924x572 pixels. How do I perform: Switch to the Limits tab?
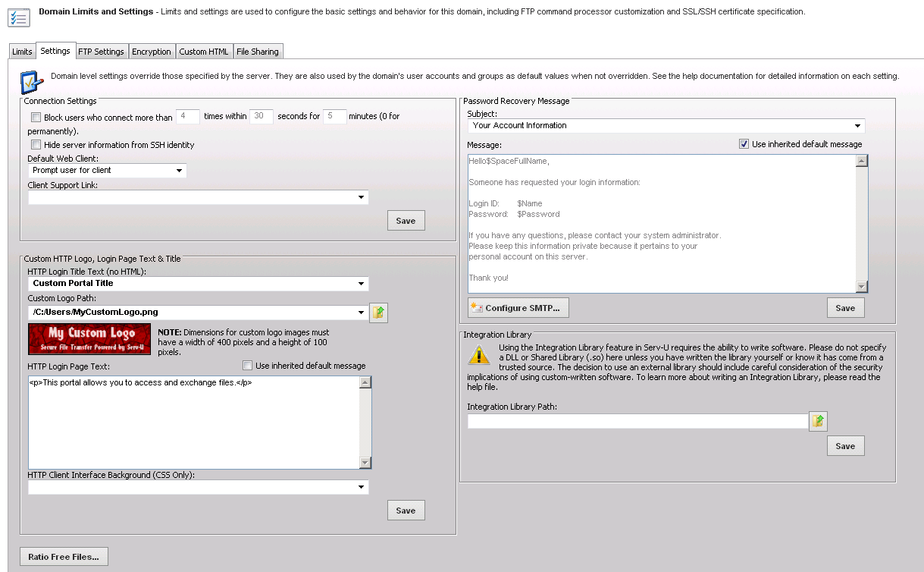[x=21, y=51]
